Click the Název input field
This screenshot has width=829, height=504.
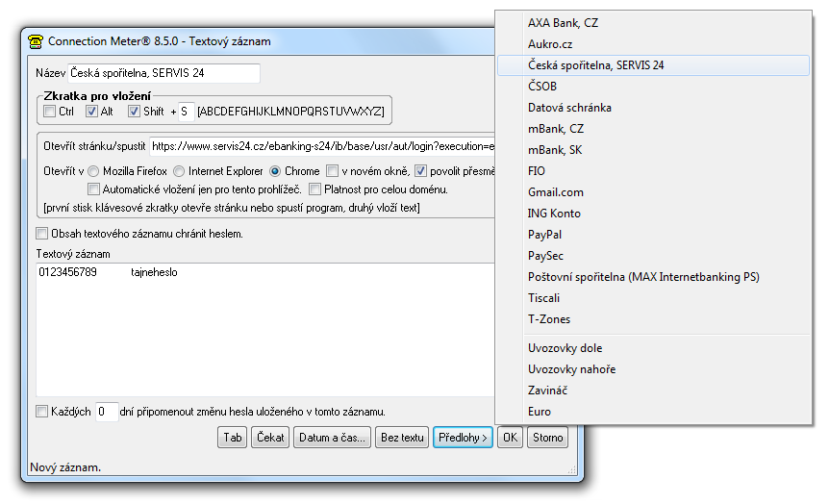[x=163, y=73]
